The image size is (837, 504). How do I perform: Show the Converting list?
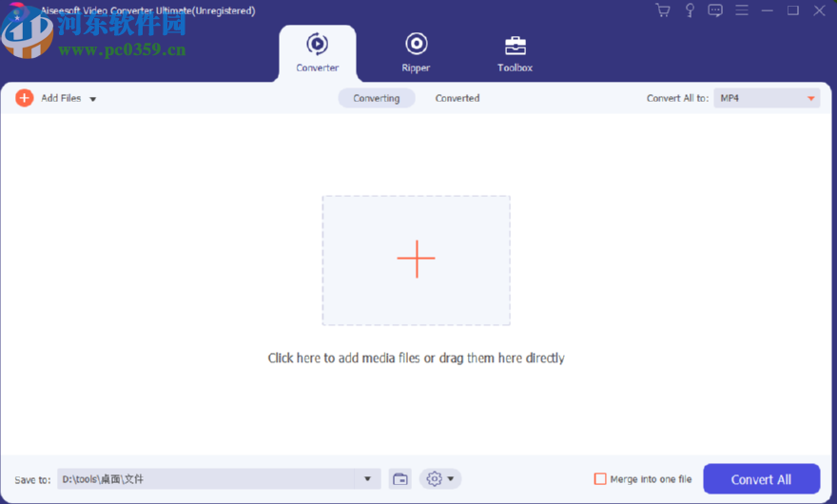tap(377, 98)
